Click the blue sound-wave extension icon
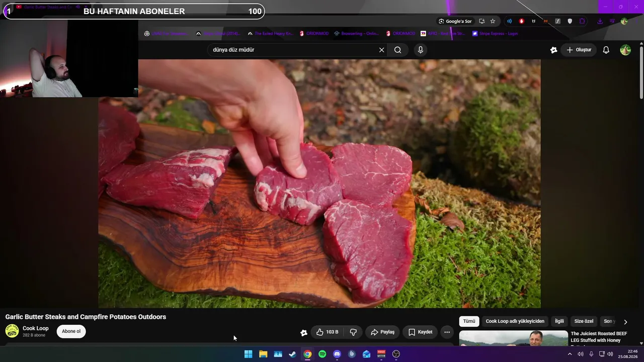This screenshot has width=644, height=362. (509, 21)
